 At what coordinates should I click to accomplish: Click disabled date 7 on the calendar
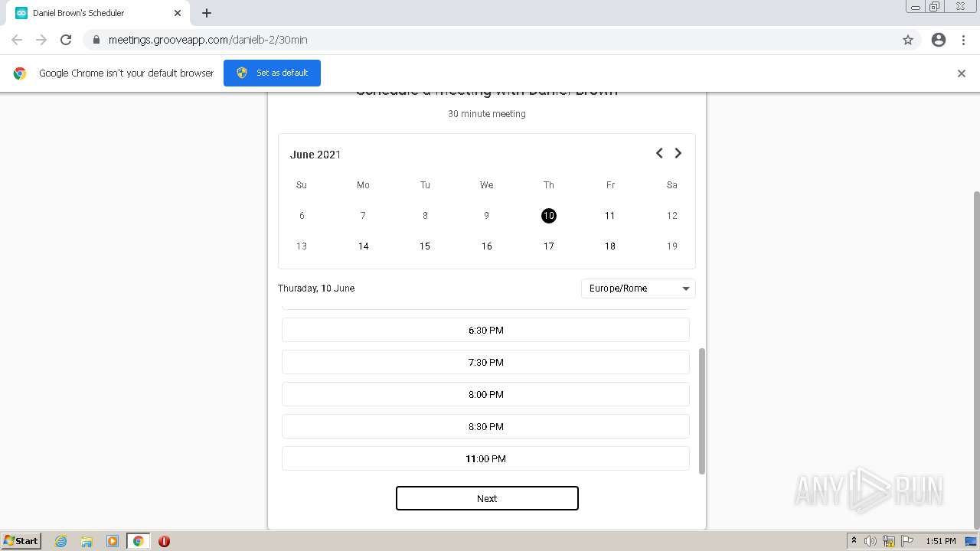[363, 216]
